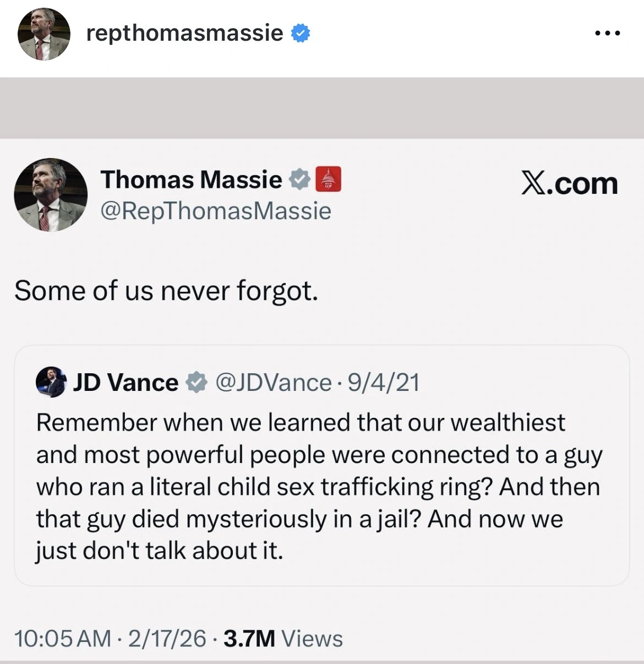Click the JD Vance display name
Screen dimensions: 644x664
[x=125, y=382]
